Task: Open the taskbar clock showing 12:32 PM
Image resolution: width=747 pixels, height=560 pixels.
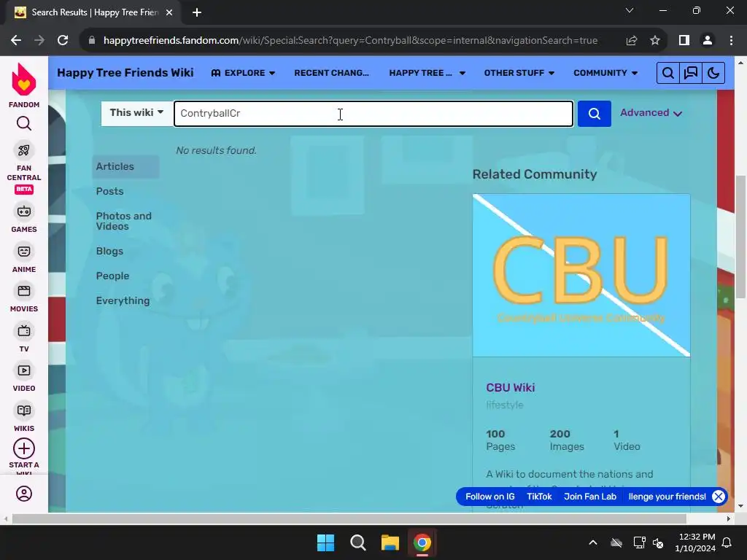Action: pyautogui.click(x=695, y=542)
